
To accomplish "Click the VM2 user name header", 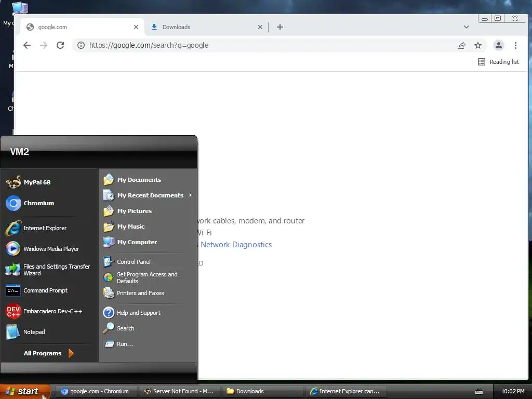I will [20, 152].
